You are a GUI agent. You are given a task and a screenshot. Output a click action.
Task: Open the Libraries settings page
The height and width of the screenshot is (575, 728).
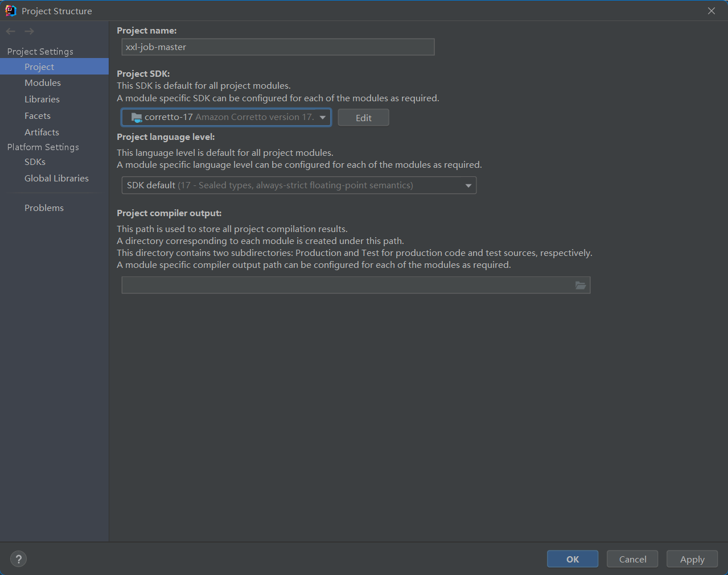(42, 100)
